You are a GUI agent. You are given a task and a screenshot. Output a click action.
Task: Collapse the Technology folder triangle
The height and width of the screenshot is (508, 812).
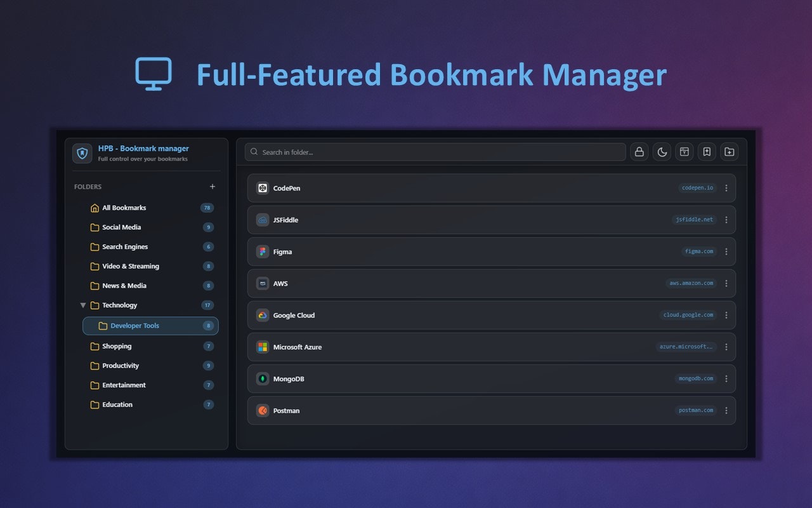[x=83, y=305]
